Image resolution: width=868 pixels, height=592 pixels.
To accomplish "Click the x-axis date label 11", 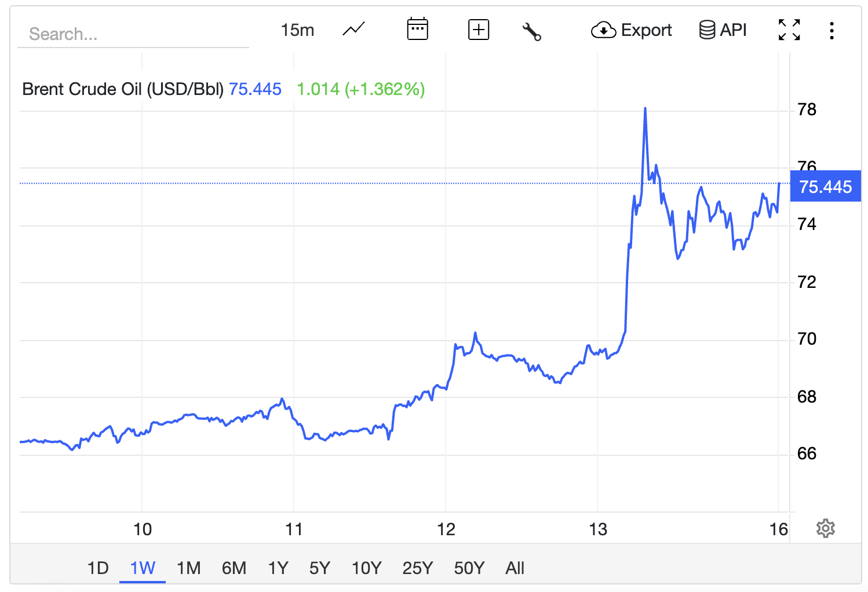I will pyautogui.click(x=294, y=529).
